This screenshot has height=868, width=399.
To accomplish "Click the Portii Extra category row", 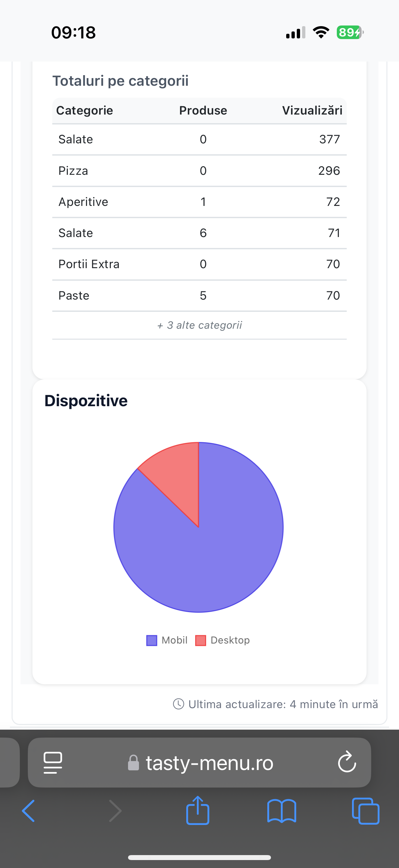I will click(x=199, y=264).
